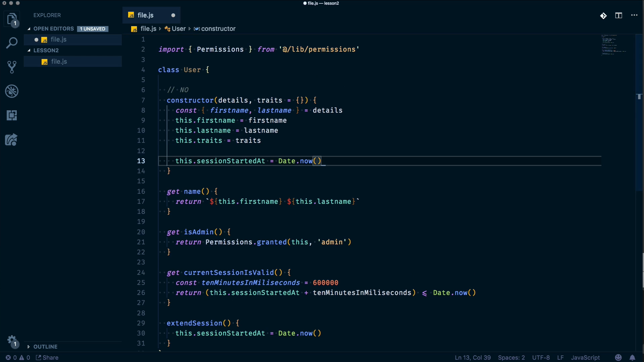Screen dimensions: 644x362
Task: Open the Manage gear settings icon
Action: tap(12, 340)
